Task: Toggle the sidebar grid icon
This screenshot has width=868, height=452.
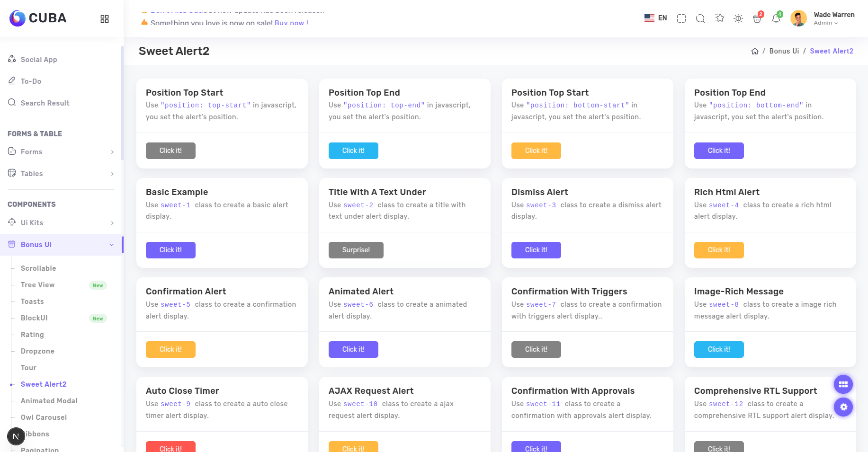Action: point(105,18)
